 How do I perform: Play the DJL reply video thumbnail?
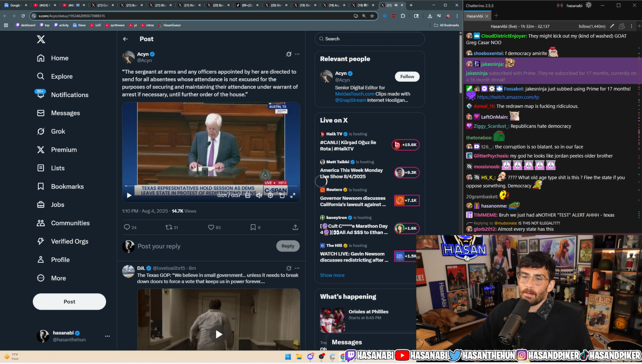tap(218, 334)
